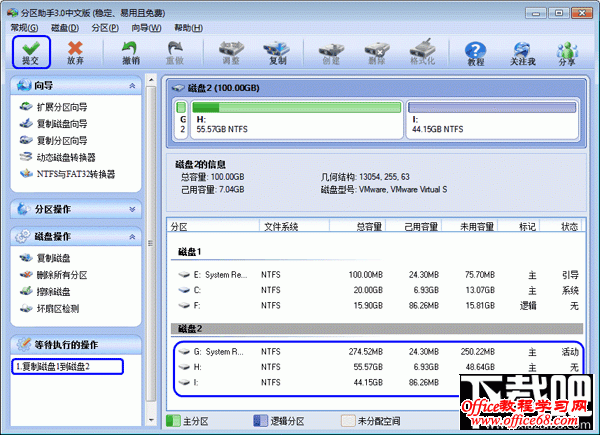Launch the 复制磁盘向导 wizard
Screen dimensions: 600x435
54,124
